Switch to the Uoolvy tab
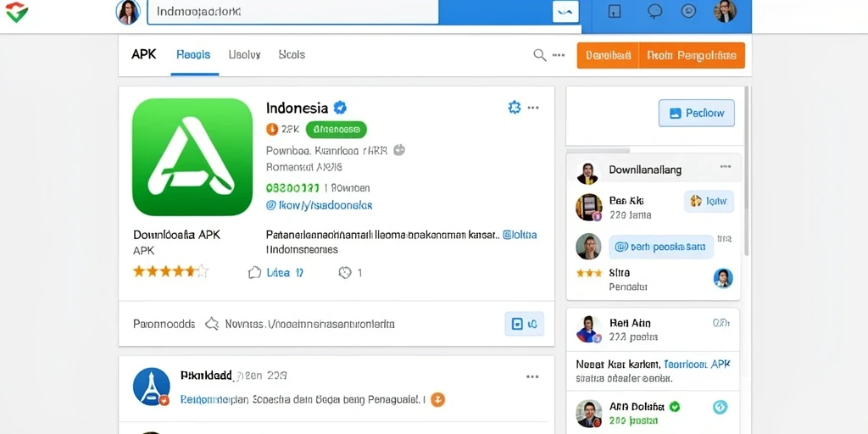Screen dimensions: 868x434 [x=244, y=54]
